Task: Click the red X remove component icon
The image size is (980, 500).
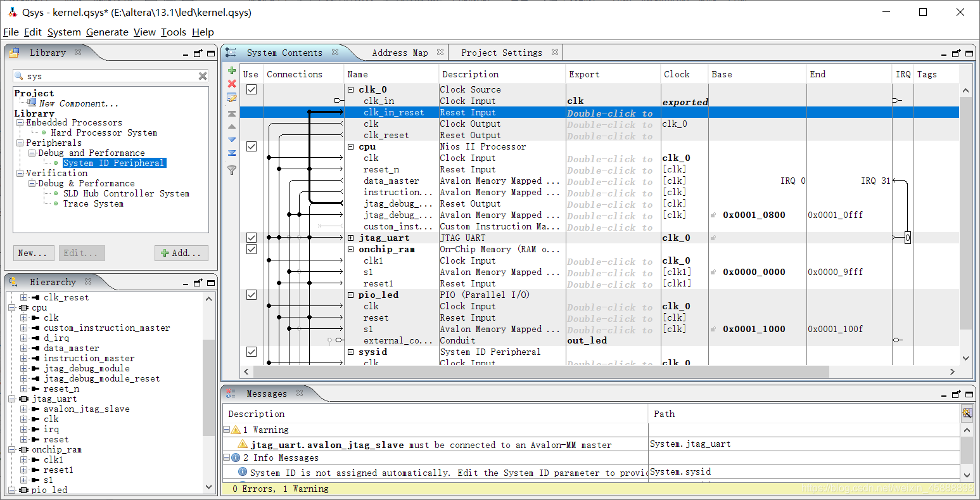Action: coord(232,84)
